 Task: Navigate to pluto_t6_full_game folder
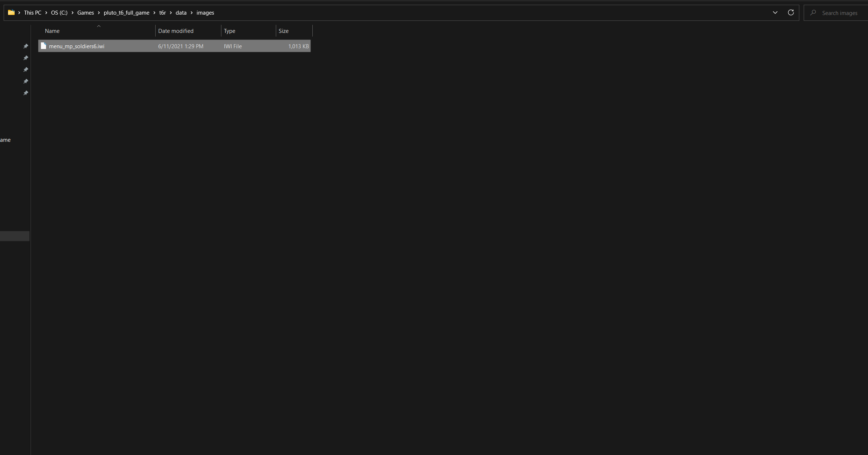(126, 13)
